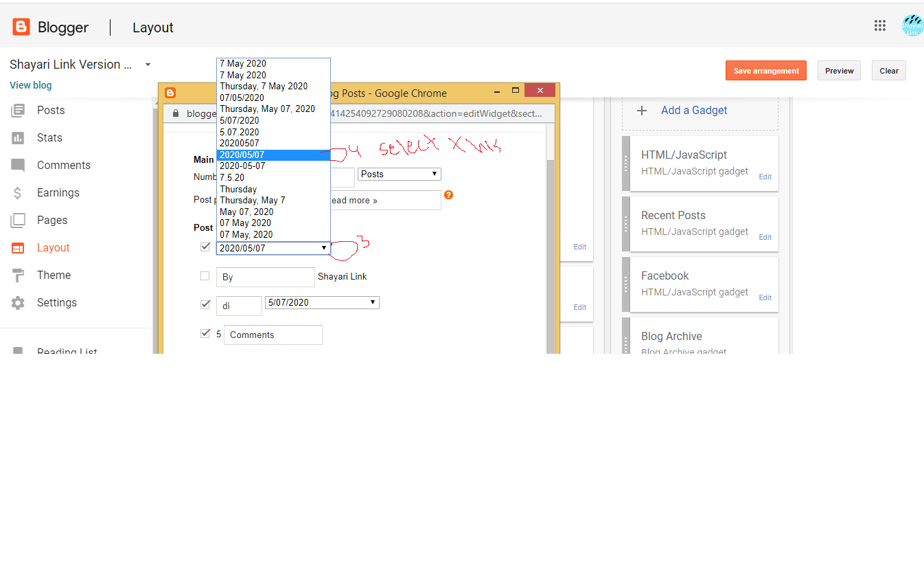
Task: Click the padlock icon in popup address bar
Action: (176, 113)
